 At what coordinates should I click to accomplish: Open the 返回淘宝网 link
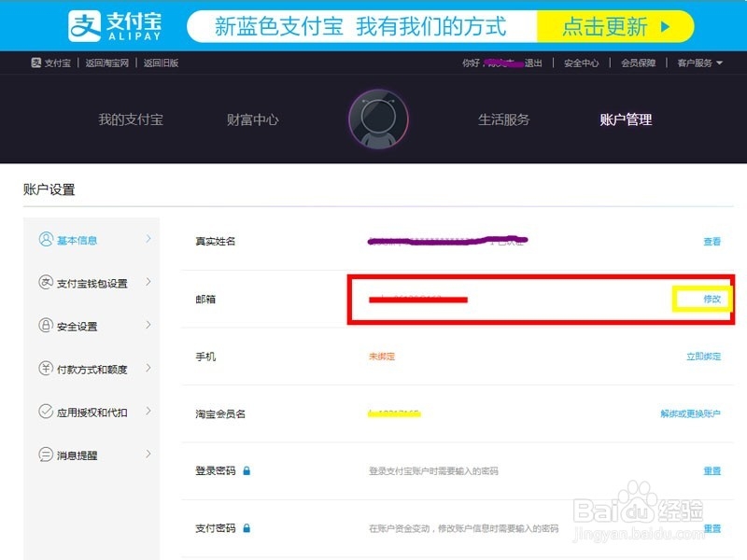tap(106, 63)
